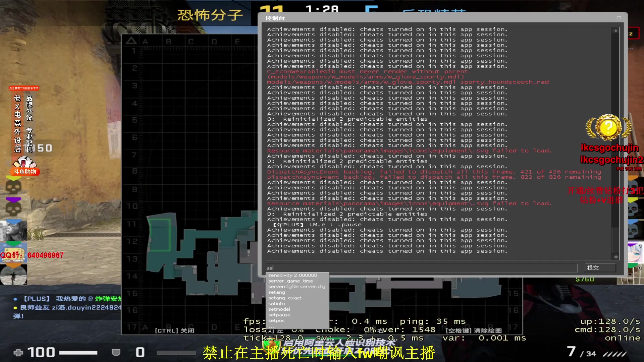Click the health cross icon in HUD
Viewport: 644px width, 362px height.
point(18,353)
